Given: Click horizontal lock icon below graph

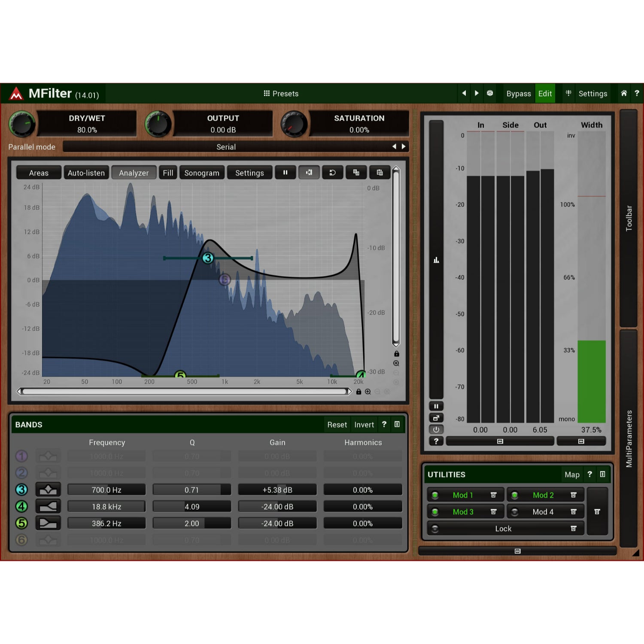Looking at the screenshot, I should coord(358,392).
